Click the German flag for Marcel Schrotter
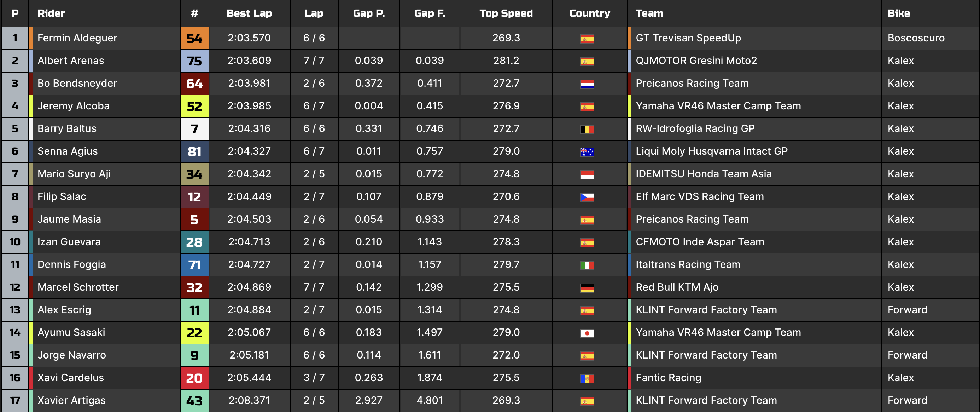The height and width of the screenshot is (412, 980). [x=587, y=288]
